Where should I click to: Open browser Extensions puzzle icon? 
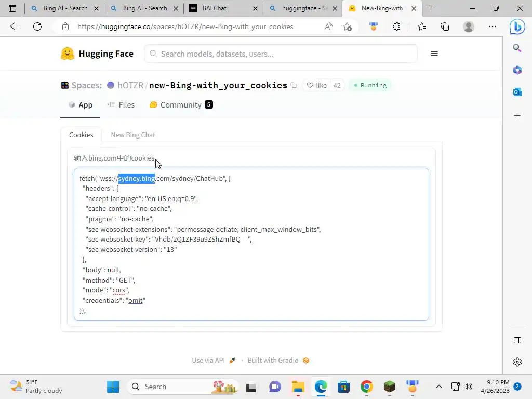tap(396, 26)
